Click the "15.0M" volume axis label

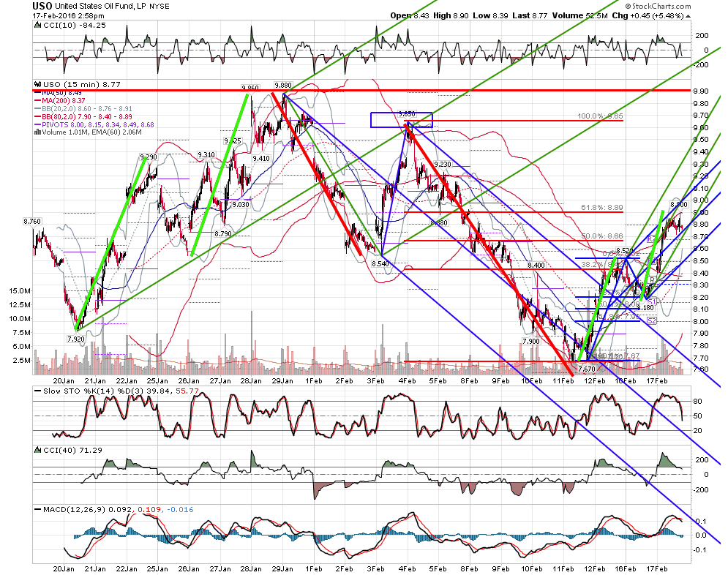(20, 291)
